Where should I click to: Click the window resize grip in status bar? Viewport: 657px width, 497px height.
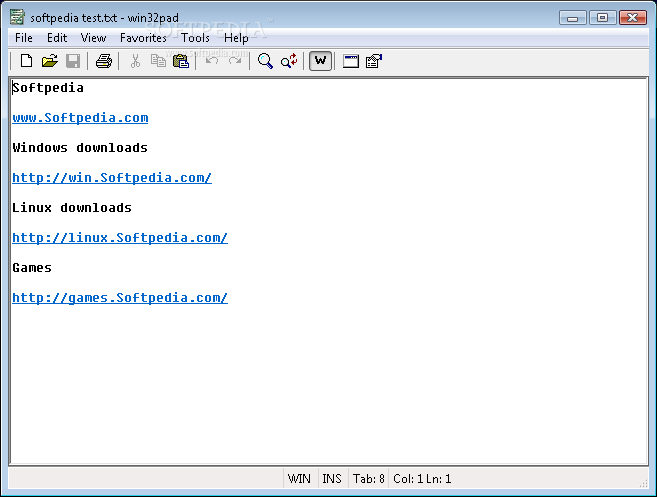click(644, 483)
